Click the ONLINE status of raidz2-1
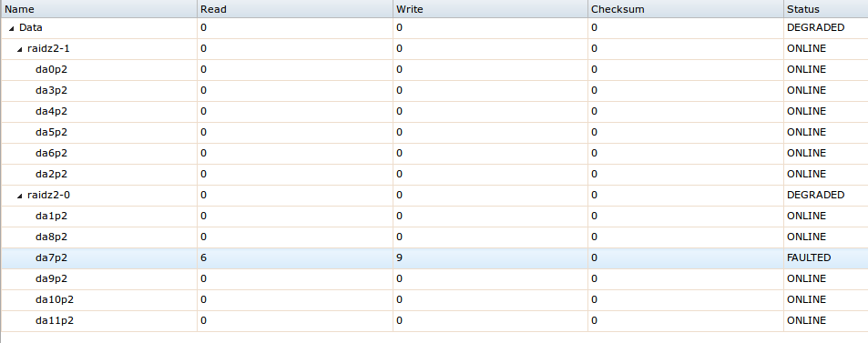Viewport: 868px width, 343px height. (x=806, y=49)
